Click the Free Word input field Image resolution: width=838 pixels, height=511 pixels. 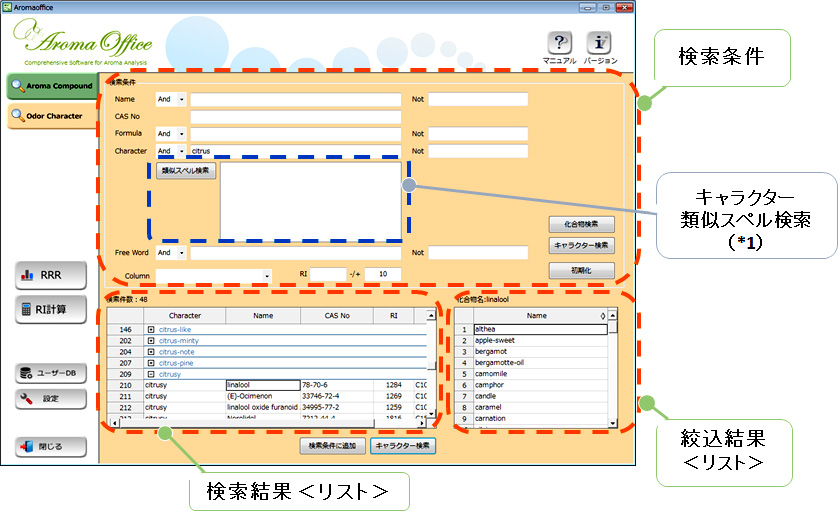(296, 252)
